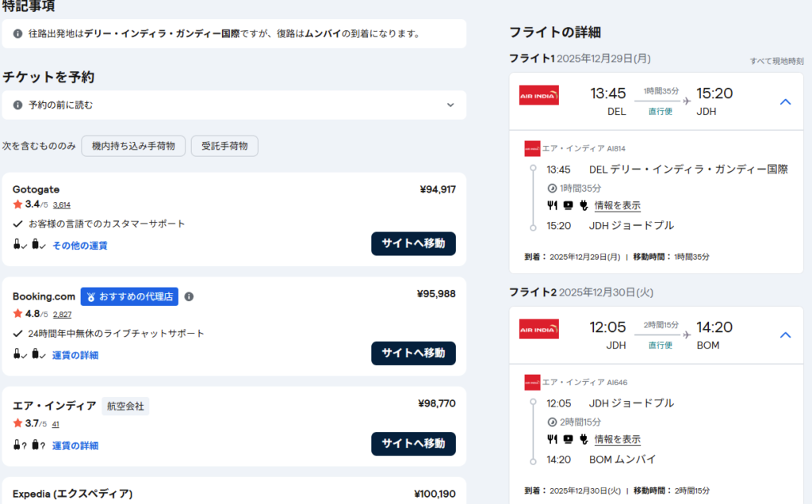Show 情報を表示 for flight AI646
812x504 pixels.
(x=617, y=439)
